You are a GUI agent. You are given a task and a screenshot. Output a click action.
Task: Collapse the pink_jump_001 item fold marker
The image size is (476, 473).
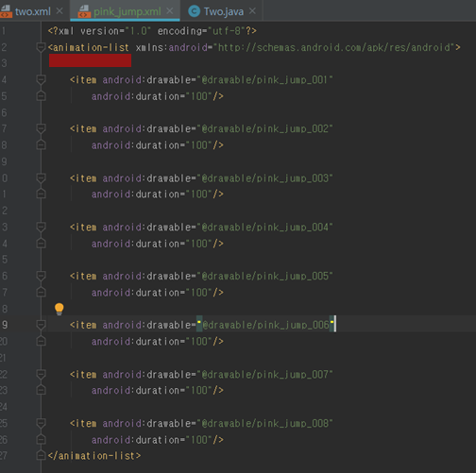[41, 80]
